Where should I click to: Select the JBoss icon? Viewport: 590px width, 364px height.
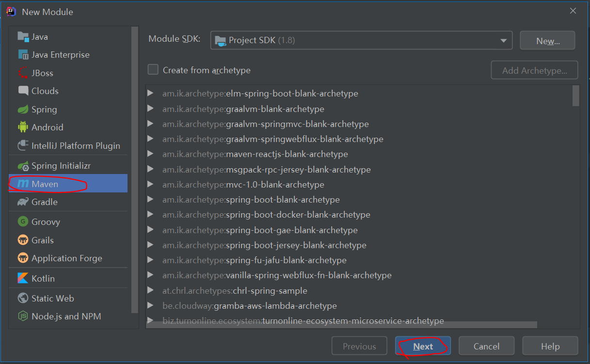point(23,73)
